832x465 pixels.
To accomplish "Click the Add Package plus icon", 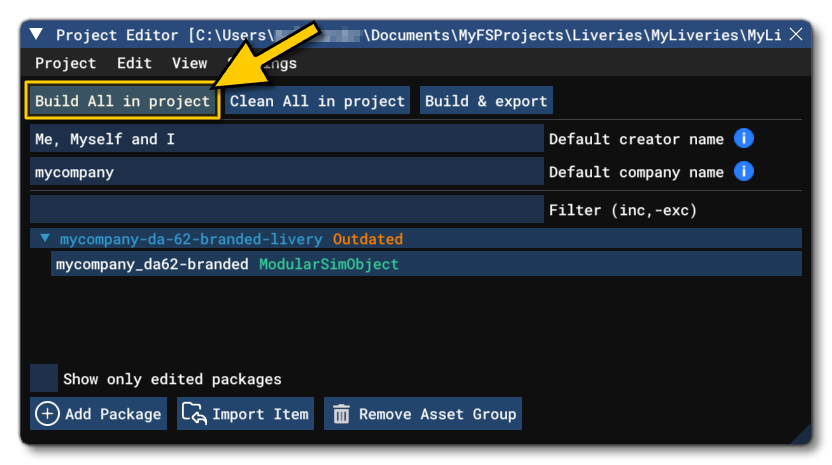I will pos(47,414).
